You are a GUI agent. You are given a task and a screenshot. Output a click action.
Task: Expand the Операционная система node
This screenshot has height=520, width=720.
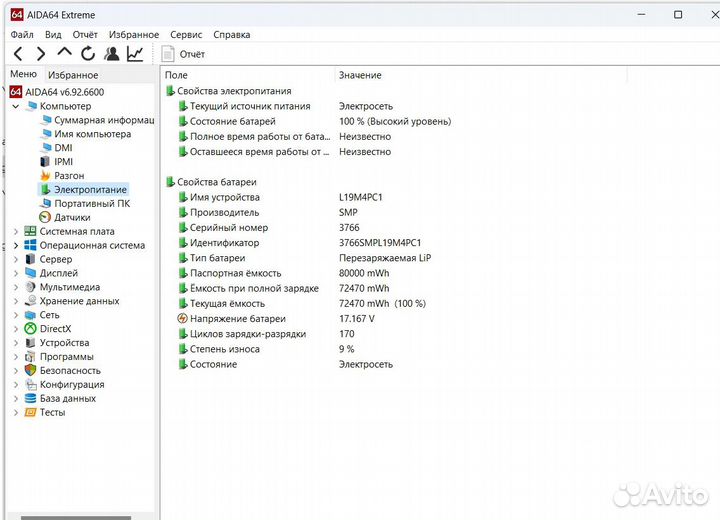pos(16,245)
